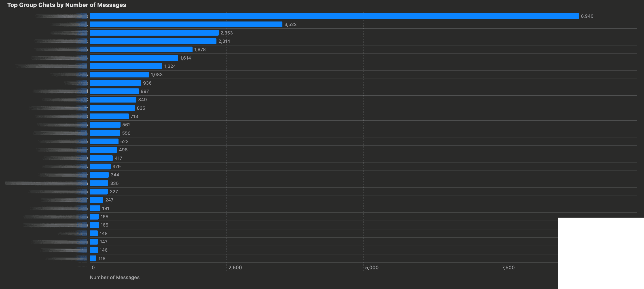Click the bar with value 1,614
This screenshot has height=289, width=644.
[x=134, y=58]
